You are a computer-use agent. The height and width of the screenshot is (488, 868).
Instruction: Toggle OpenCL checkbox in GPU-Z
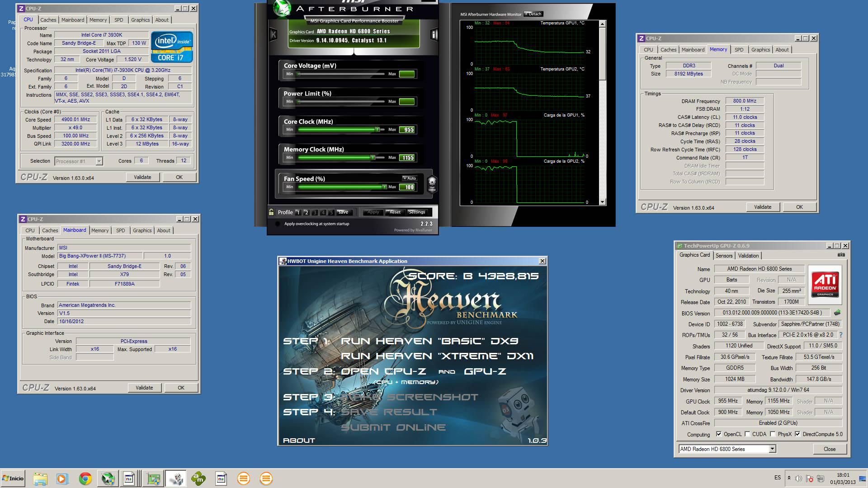click(x=719, y=434)
